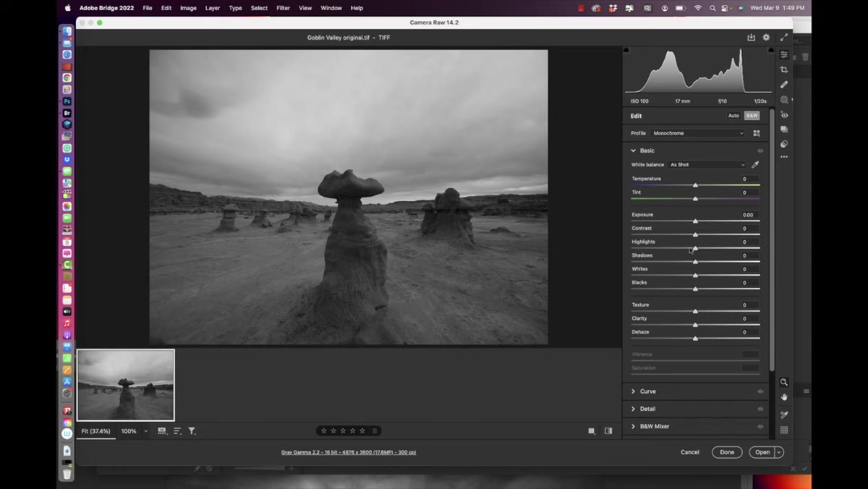Open the zoom level 100% dropdown arrow

[x=146, y=431]
